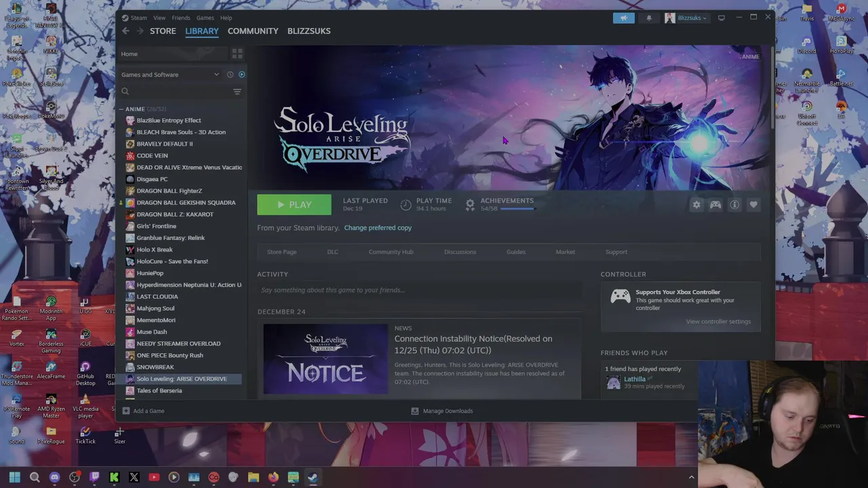Open Windows Start menu

pyautogui.click(x=15, y=477)
